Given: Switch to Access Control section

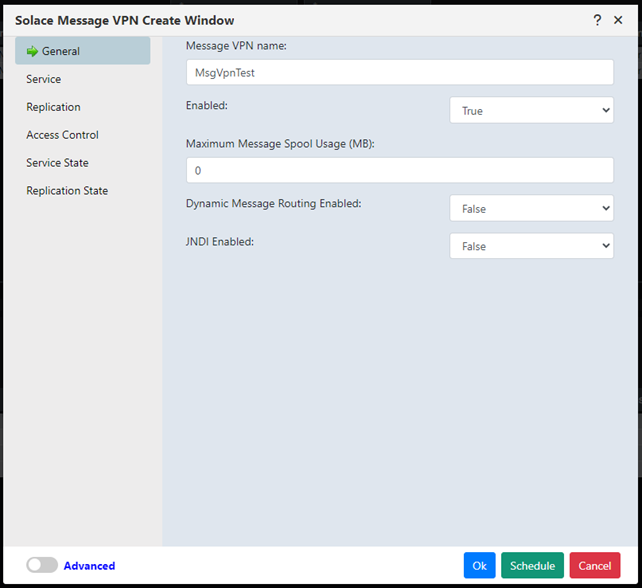Looking at the screenshot, I should [x=62, y=135].
